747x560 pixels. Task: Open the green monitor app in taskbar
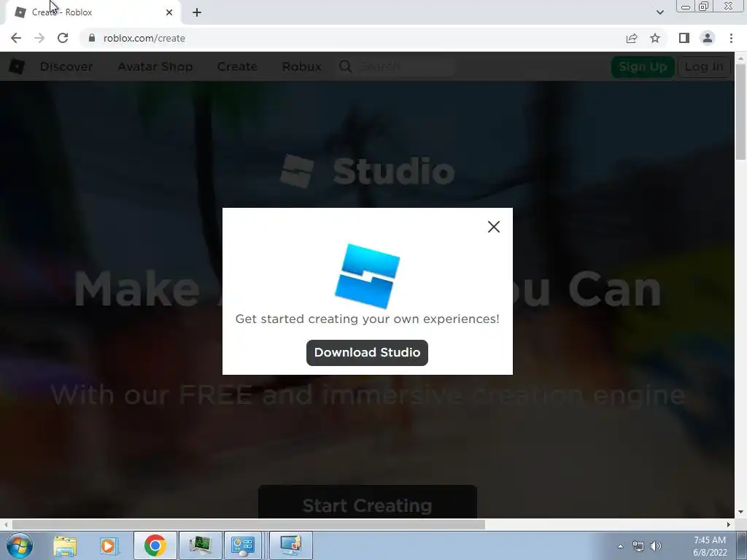[x=200, y=545]
